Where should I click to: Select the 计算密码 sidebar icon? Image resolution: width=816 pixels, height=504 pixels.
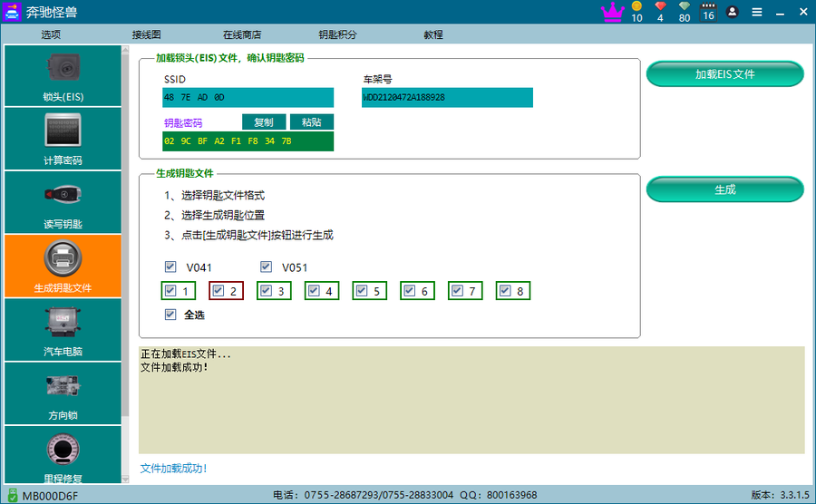click(63, 139)
